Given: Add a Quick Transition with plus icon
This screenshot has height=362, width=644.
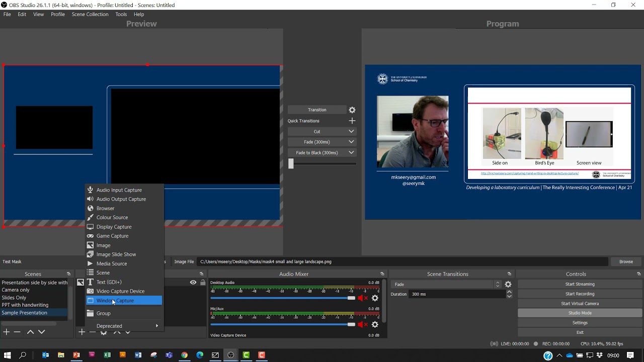Looking at the screenshot, I should click(x=352, y=121).
